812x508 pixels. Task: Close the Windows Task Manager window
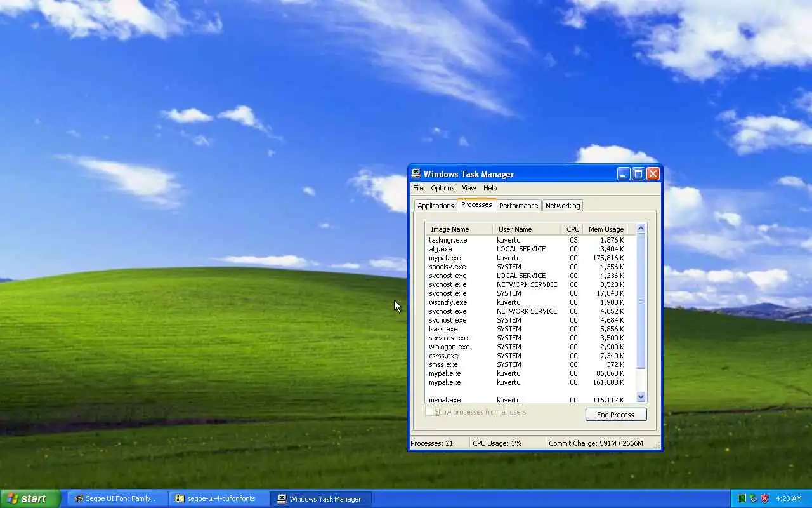pyautogui.click(x=653, y=173)
